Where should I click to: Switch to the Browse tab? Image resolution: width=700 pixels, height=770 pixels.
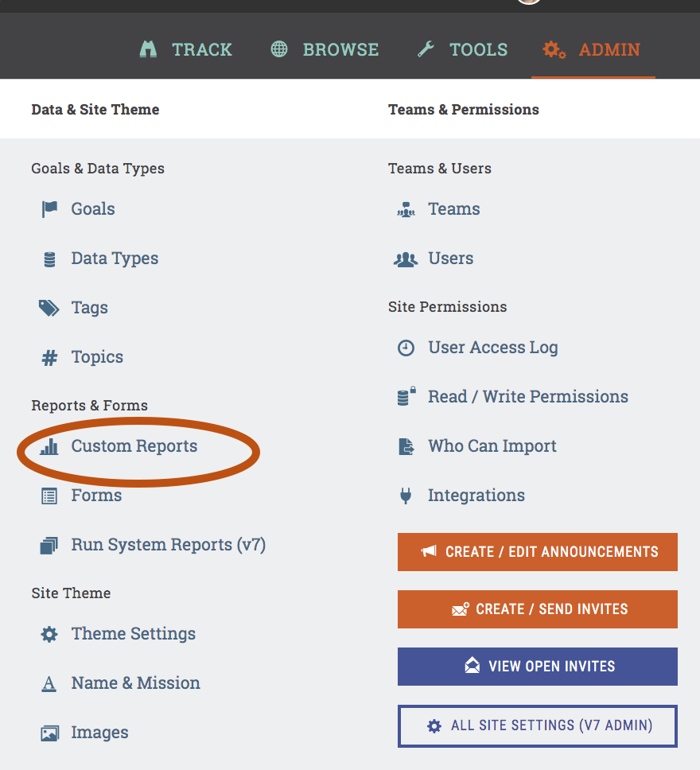tap(325, 49)
